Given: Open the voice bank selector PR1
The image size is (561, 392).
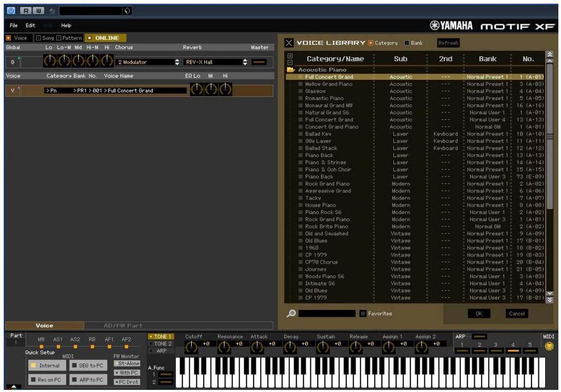Looking at the screenshot, I should click(x=79, y=90).
